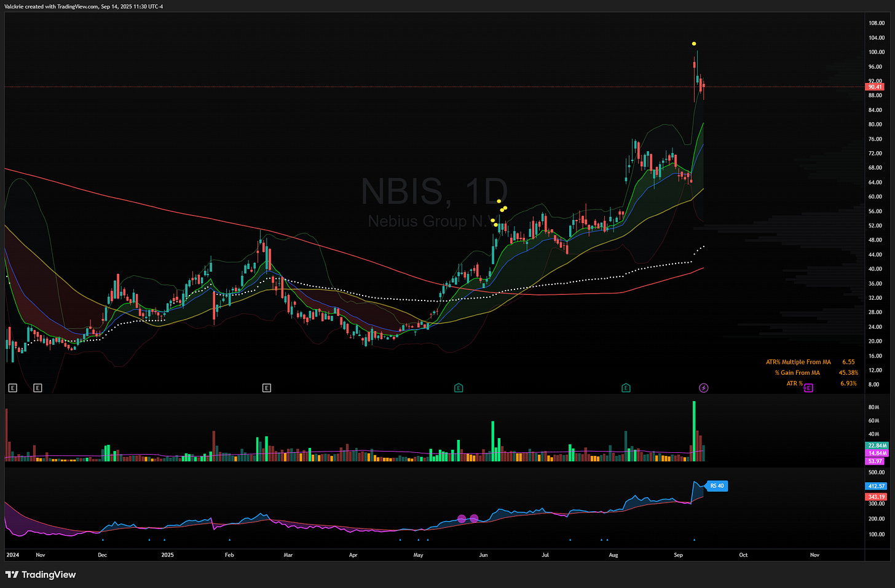Click the 500.00 RS axis label
The width and height of the screenshot is (895, 588).
click(x=877, y=472)
